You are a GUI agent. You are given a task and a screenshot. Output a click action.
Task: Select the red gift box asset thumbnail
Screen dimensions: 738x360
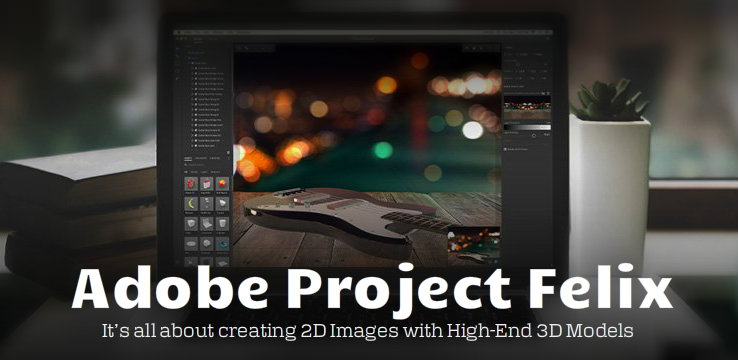191,184
